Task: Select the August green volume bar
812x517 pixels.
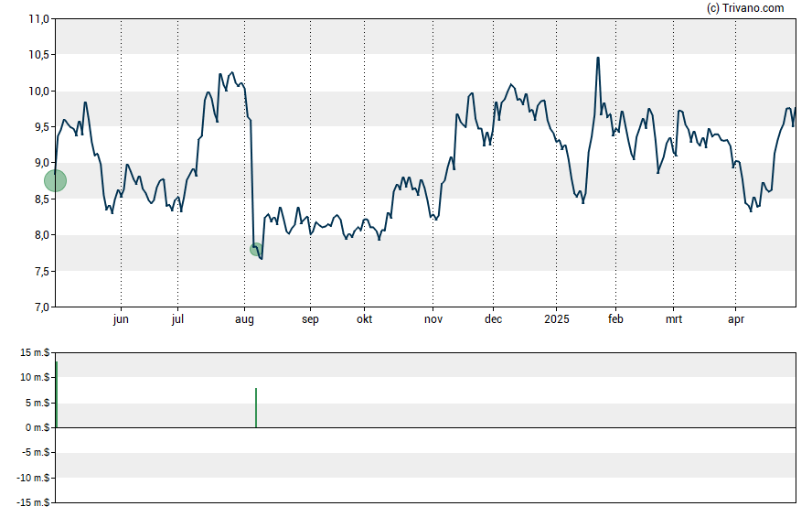Action: point(256,408)
